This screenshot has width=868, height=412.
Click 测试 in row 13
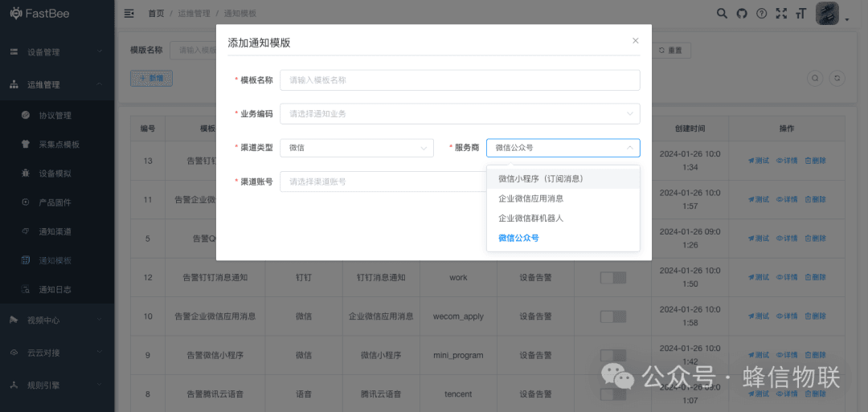pyautogui.click(x=759, y=161)
